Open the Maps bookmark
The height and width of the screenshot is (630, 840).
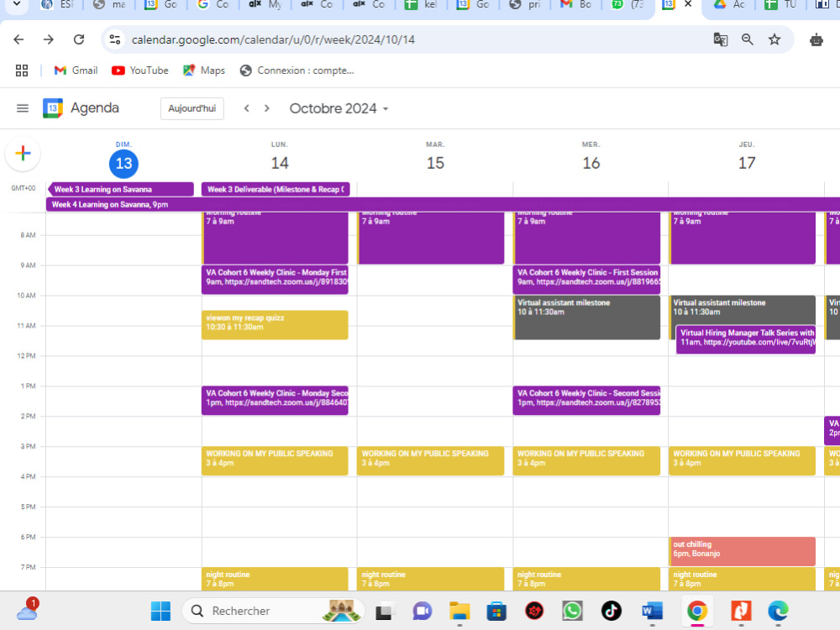204,71
